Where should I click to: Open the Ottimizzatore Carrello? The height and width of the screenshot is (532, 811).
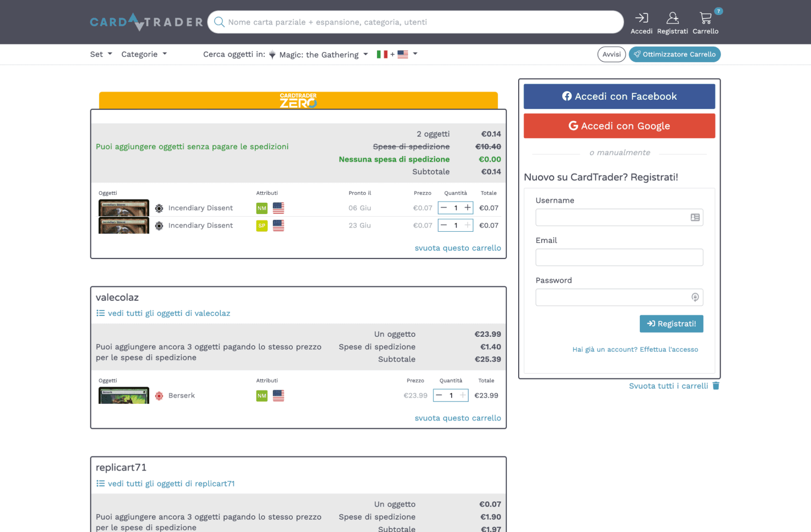point(674,54)
